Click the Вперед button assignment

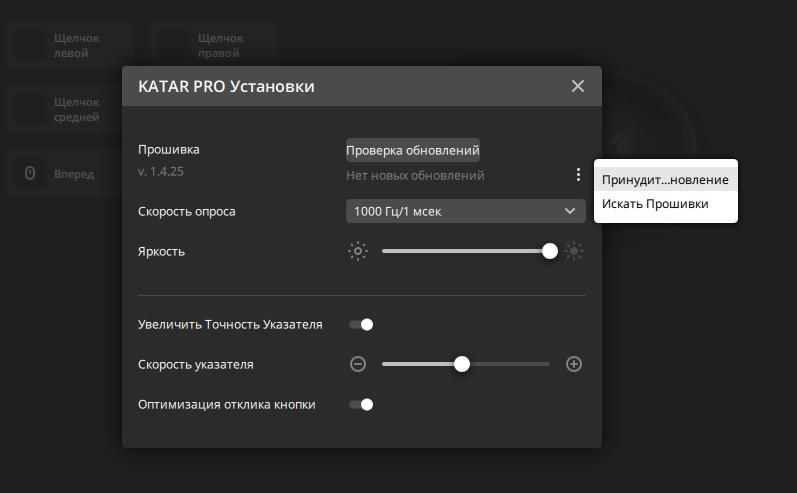(x=64, y=173)
